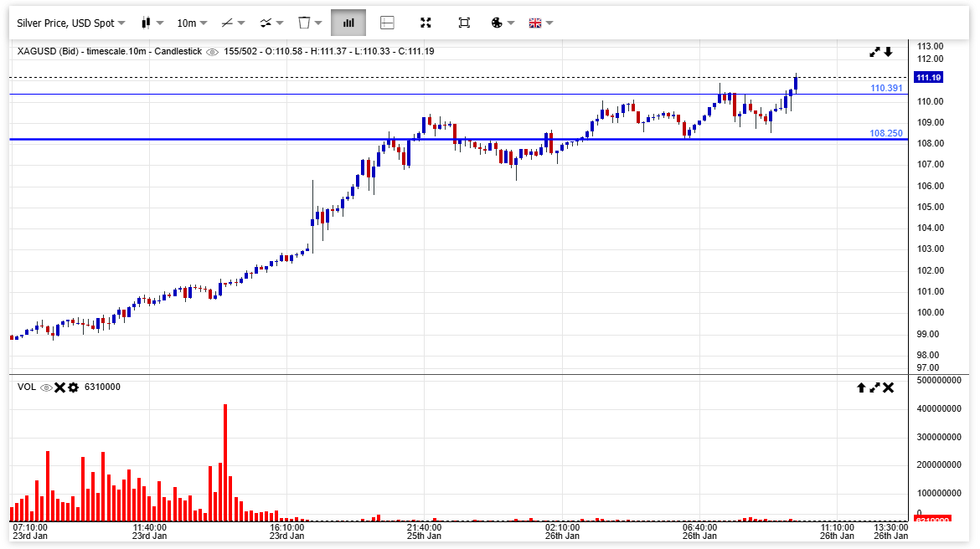Open the line drawing tools menu
This screenshot has height=549, width=980.
click(x=232, y=23)
